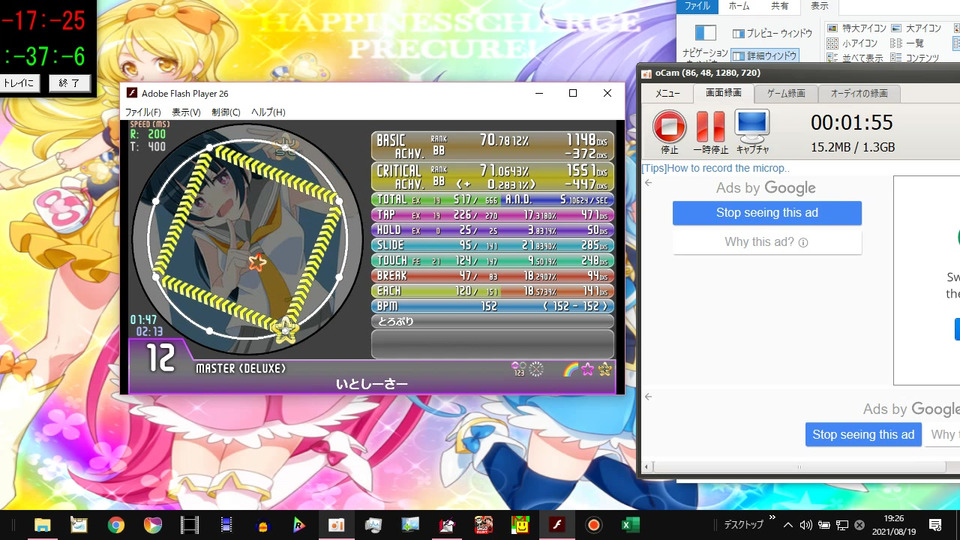Screen dimensions: 960x540
Task: Click the lower 'Stop seeing this ad' button
Action: pyautogui.click(x=863, y=435)
